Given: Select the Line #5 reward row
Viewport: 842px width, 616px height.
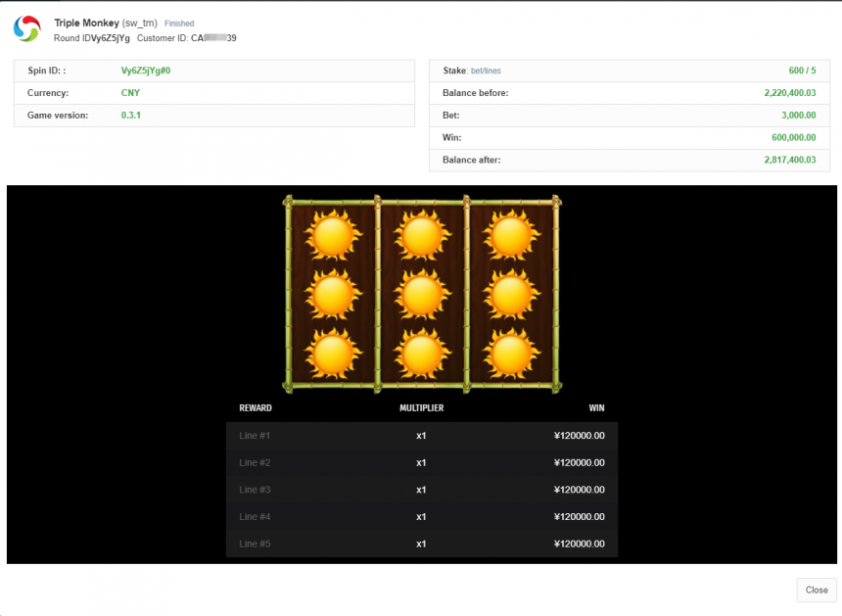Looking at the screenshot, I should point(421,544).
